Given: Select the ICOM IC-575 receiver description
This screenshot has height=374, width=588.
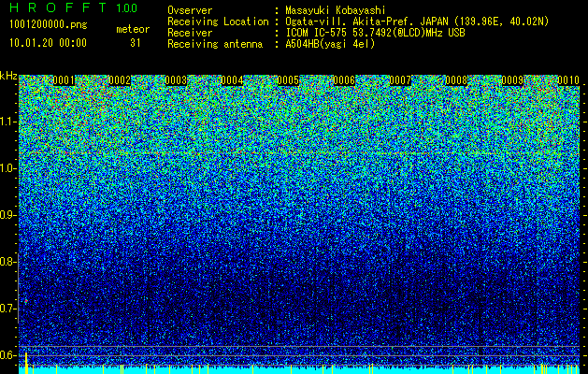Looking at the screenshot, I should (x=375, y=33).
